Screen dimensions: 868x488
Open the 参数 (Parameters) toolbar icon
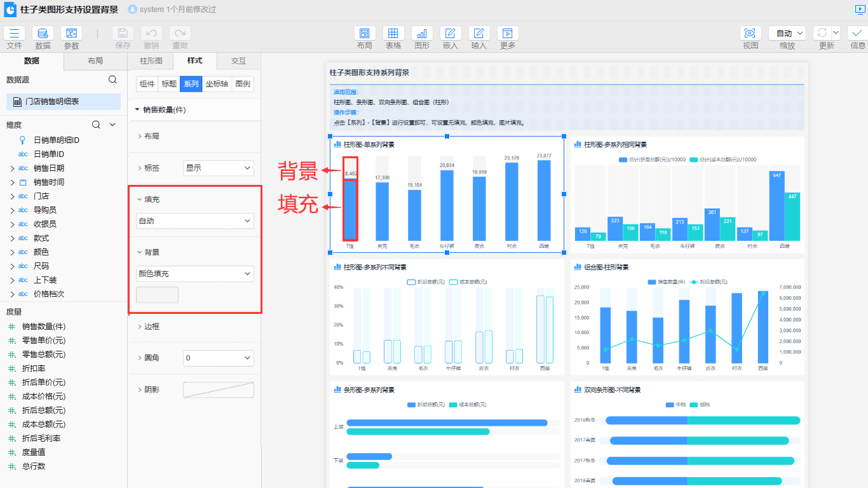click(x=71, y=34)
